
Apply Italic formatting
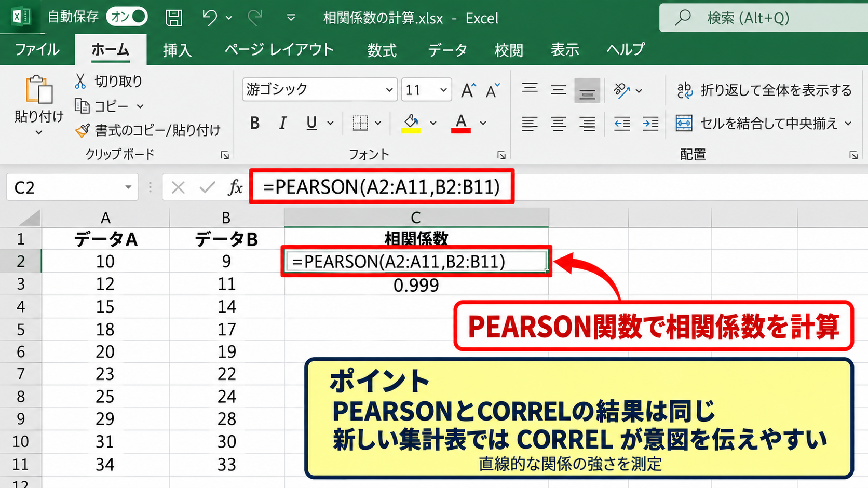click(x=283, y=123)
